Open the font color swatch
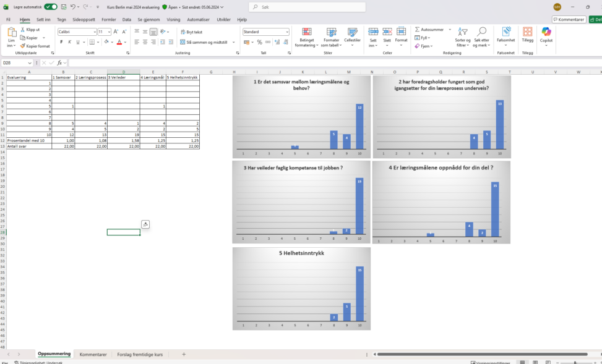This screenshot has height=364, width=602. [x=119, y=42]
